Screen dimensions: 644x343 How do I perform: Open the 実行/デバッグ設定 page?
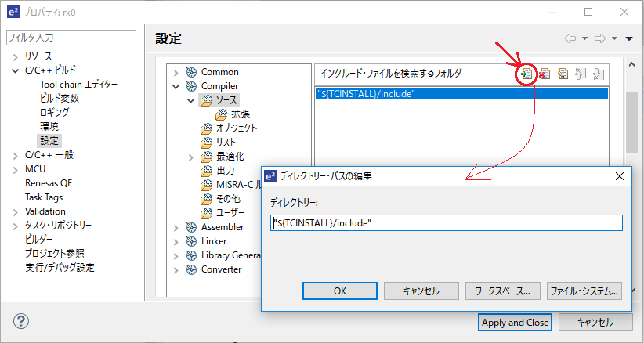(x=60, y=268)
